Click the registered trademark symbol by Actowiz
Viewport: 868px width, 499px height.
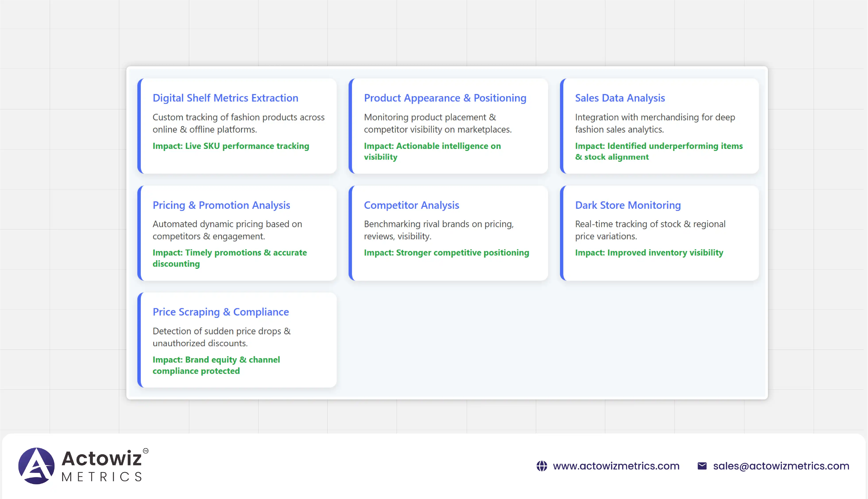(x=146, y=451)
